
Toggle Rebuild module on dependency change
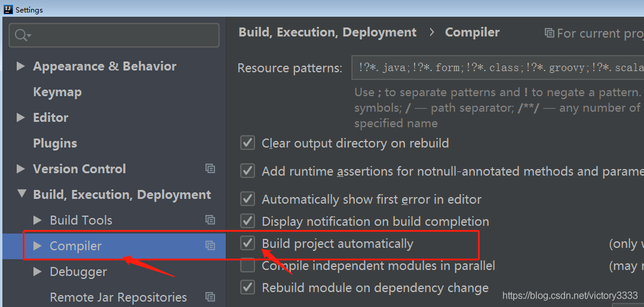click(248, 288)
